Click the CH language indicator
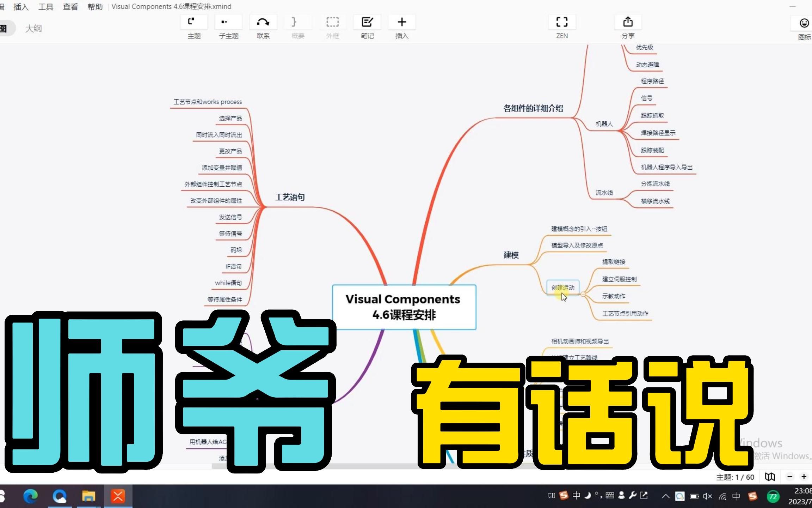The width and height of the screenshot is (812, 508). click(x=551, y=495)
